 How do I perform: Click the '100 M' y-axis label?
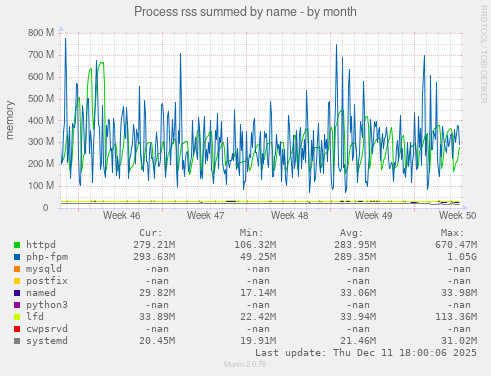(41, 186)
